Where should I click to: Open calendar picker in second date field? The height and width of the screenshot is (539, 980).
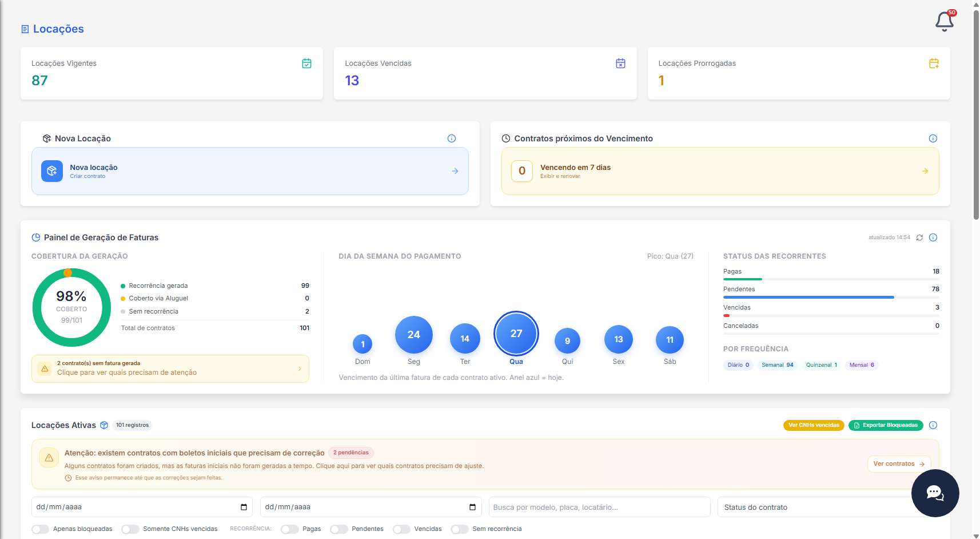472,507
